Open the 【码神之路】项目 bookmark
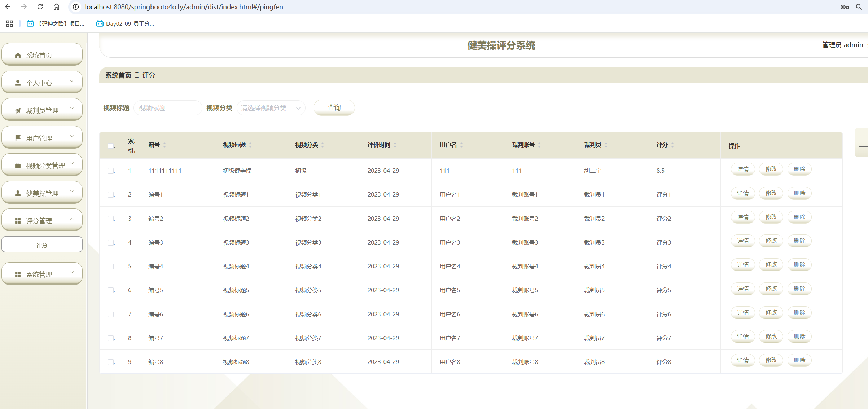 pos(56,23)
